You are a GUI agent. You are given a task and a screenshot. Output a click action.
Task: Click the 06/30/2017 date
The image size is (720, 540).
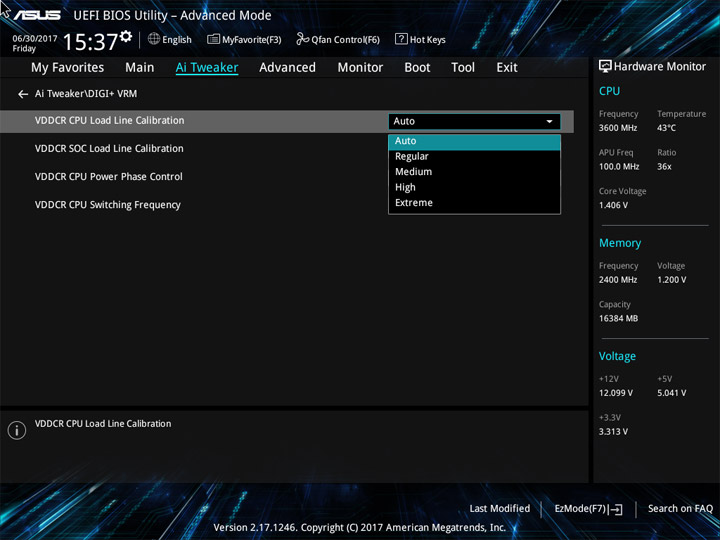(x=34, y=39)
